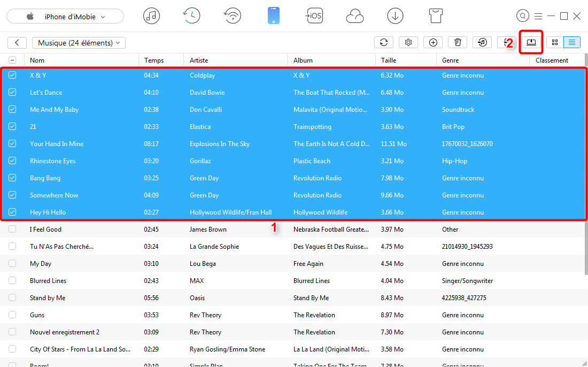This screenshot has width=588, height=367.
Task: Open the iPhone d'iMobie device dropdown
Action: click(65, 17)
